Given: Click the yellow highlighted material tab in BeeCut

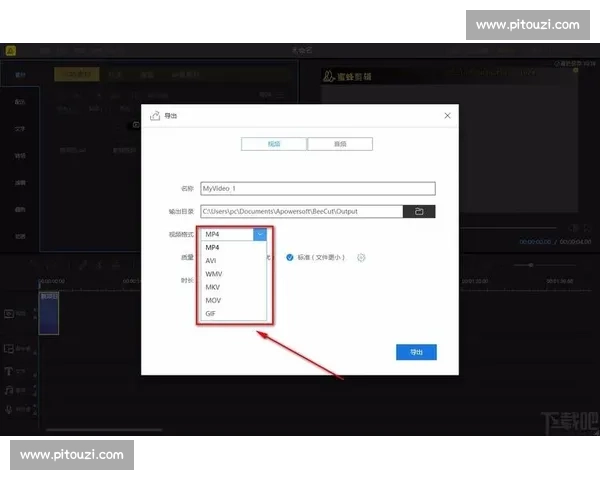Looking at the screenshot, I should click(77, 74).
